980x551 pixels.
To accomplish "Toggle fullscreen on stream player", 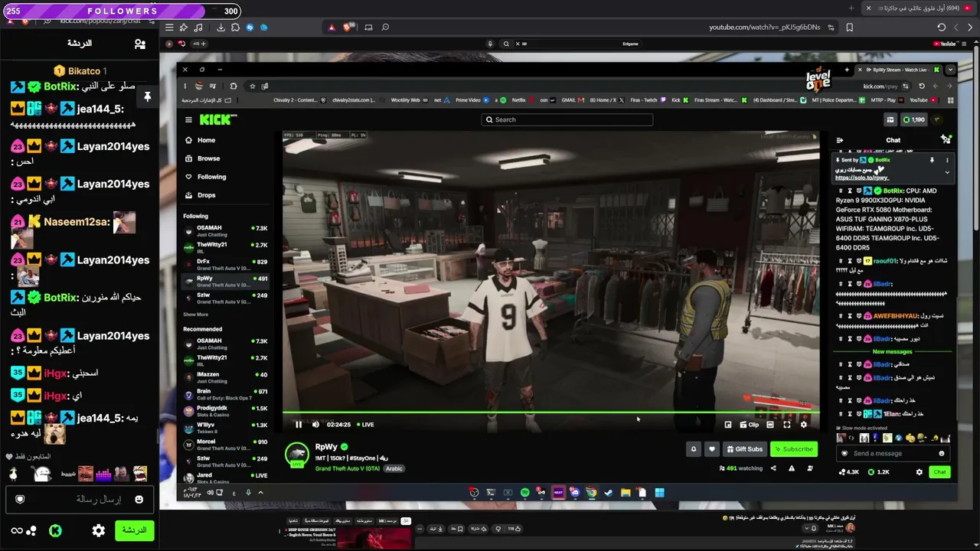I will [x=786, y=425].
